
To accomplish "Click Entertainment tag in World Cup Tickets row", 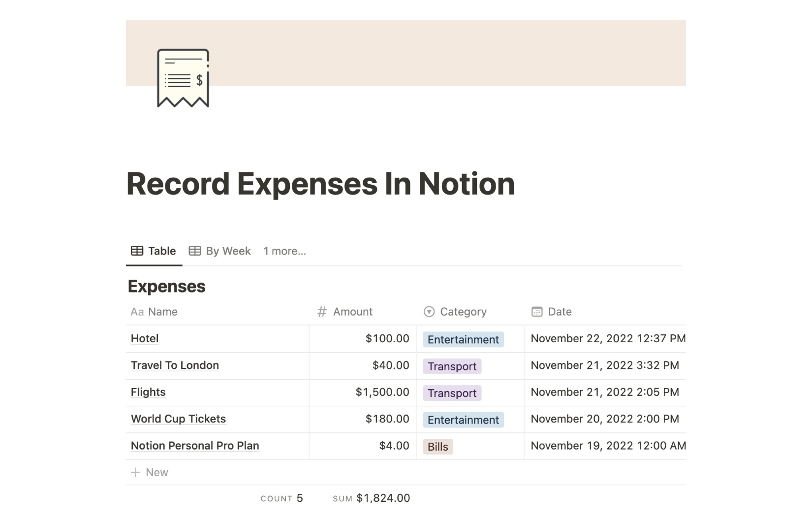I will click(x=463, y=420).
